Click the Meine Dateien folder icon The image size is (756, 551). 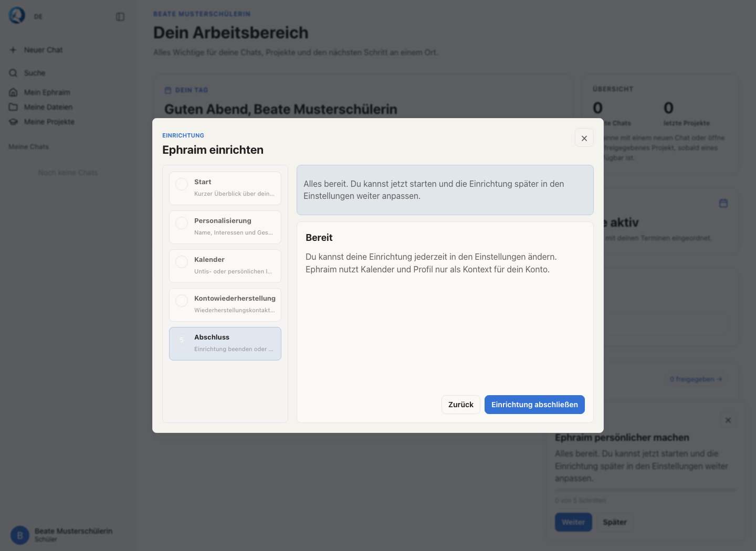(13, 107)
